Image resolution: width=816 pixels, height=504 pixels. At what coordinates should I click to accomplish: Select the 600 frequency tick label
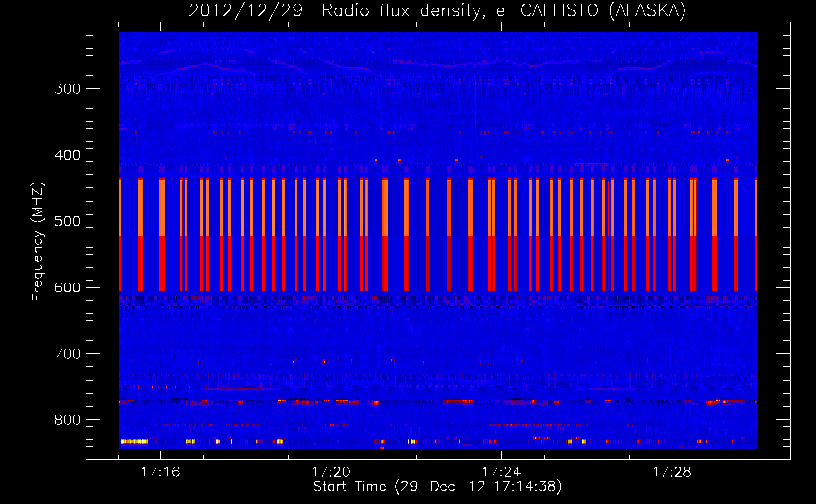click(x=68, y=288)
